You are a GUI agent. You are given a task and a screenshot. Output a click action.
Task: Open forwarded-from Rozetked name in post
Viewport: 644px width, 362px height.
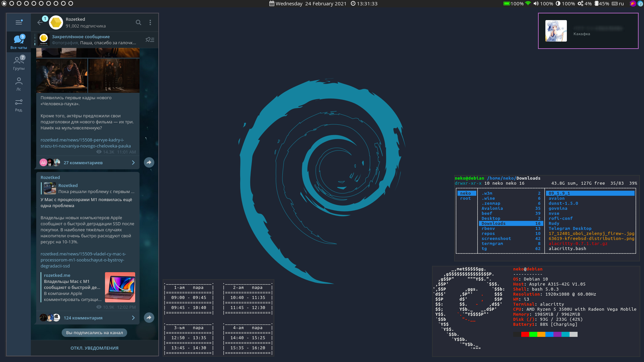click(x=50, y=178)
